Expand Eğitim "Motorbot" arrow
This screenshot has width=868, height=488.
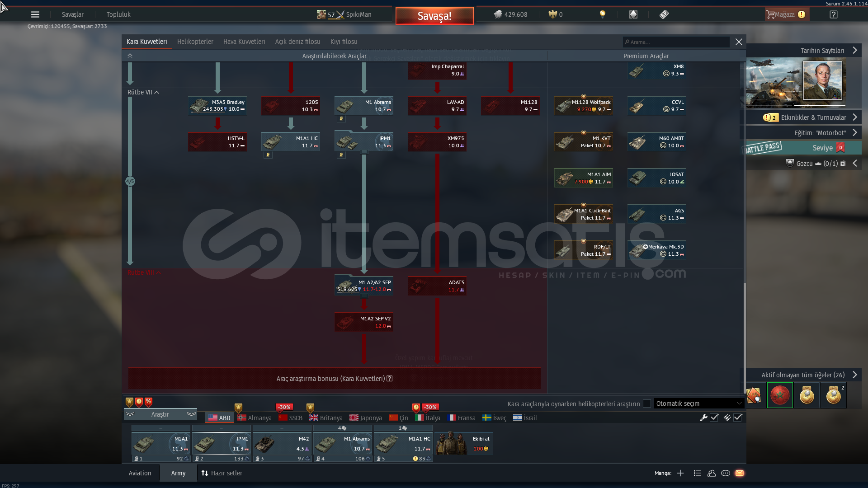point(855,132)
